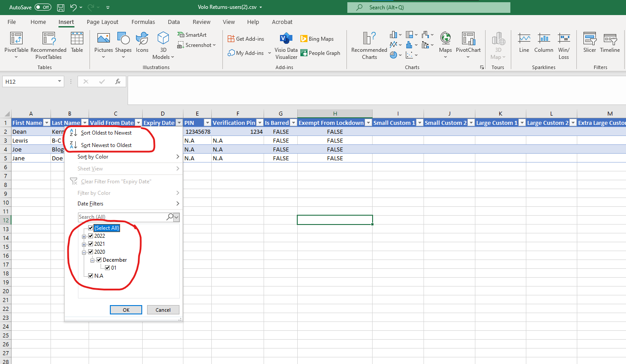Open Recommended Charts
The image size is (626, 364).
pyautogui.click(x=368, y=44)
